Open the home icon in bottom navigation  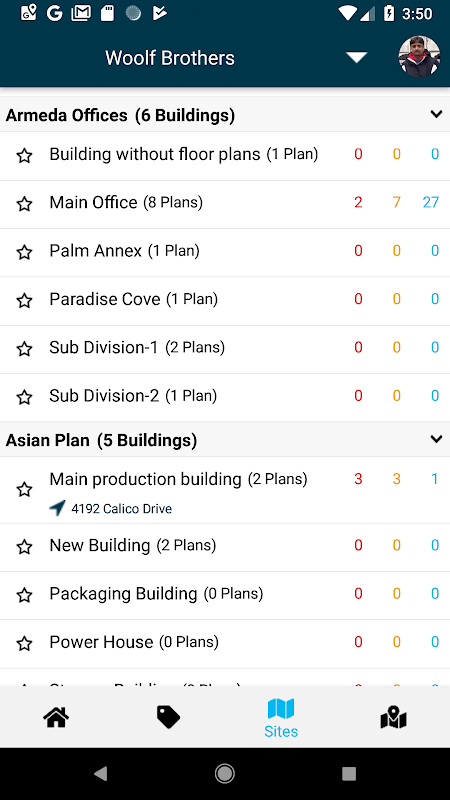[56, 718]
